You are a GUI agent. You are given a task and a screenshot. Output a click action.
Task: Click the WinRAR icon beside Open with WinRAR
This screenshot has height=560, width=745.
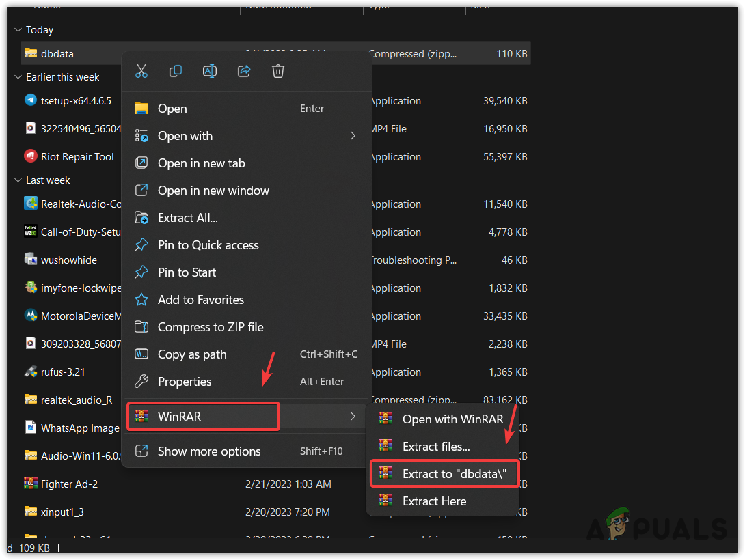pos(386,419)
